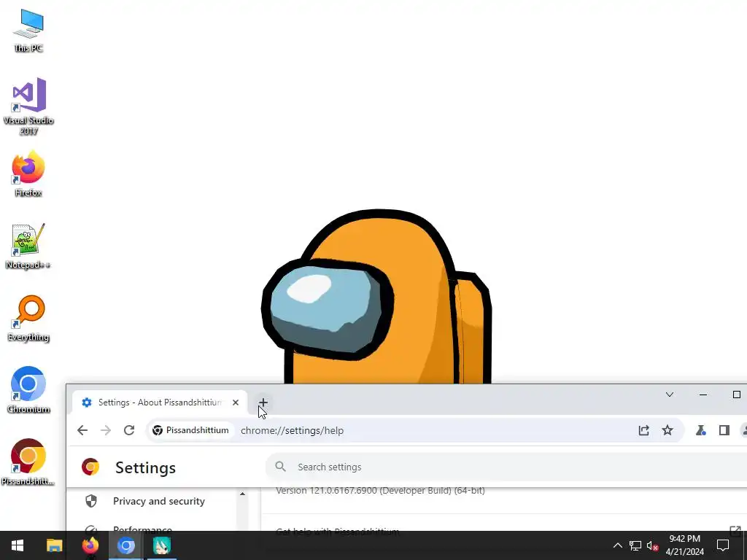Click Settings page logo icon
Screen dimensions: 747x560
click(90, 467)
